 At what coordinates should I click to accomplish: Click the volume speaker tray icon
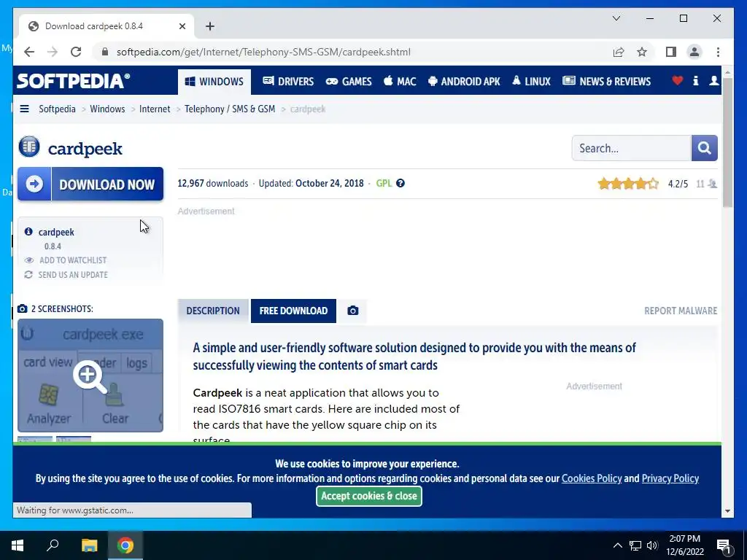652,545
